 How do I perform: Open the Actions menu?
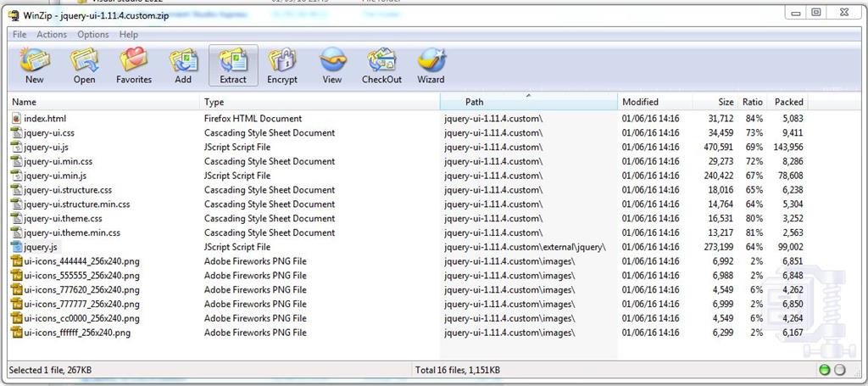(x=52, y=34)
